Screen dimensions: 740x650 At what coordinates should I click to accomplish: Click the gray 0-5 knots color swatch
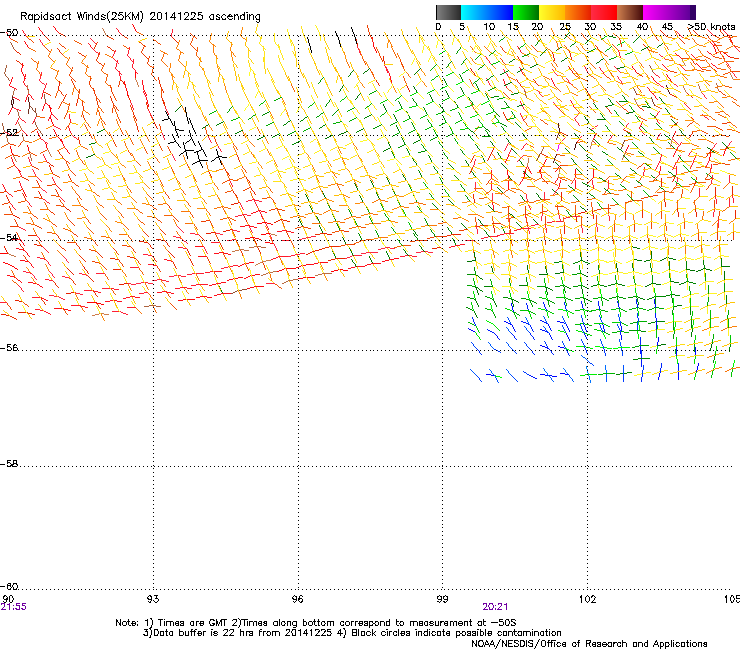pyautogui.click(x=448, y=12)
